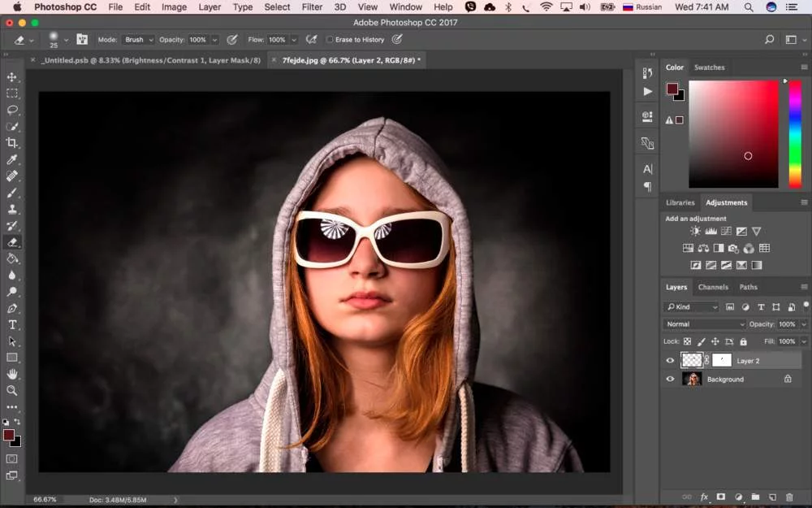Image resolution: width=812 pixels, height=508 pixels.
Task: Select the Horizontal Type tool
Action: click(x=12, y=325)
